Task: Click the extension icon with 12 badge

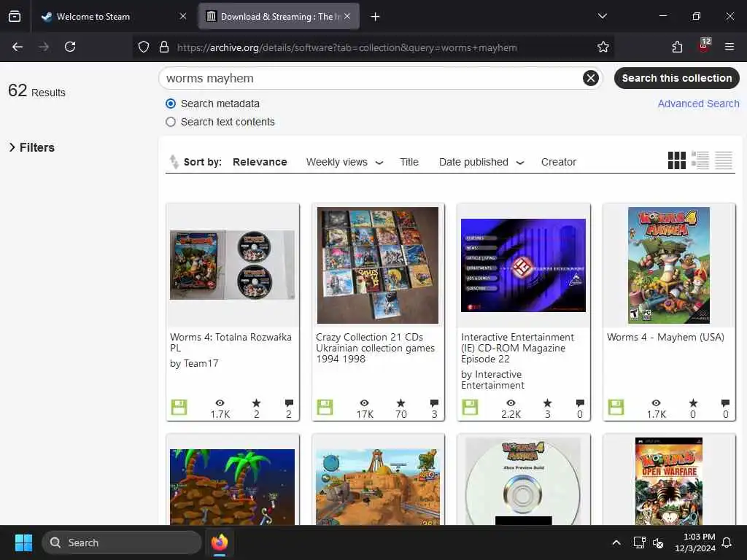Action: pyautogui.click(x=704, y=45)
